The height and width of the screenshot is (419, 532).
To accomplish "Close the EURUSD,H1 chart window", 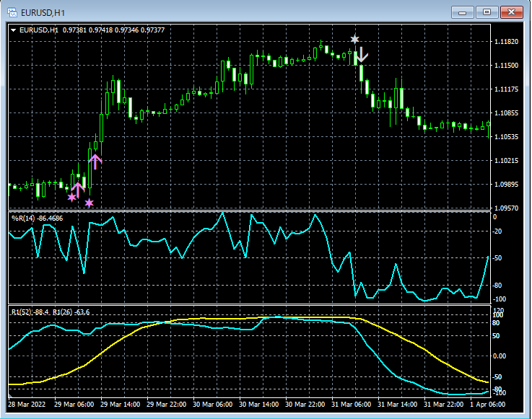I will 512,12.
